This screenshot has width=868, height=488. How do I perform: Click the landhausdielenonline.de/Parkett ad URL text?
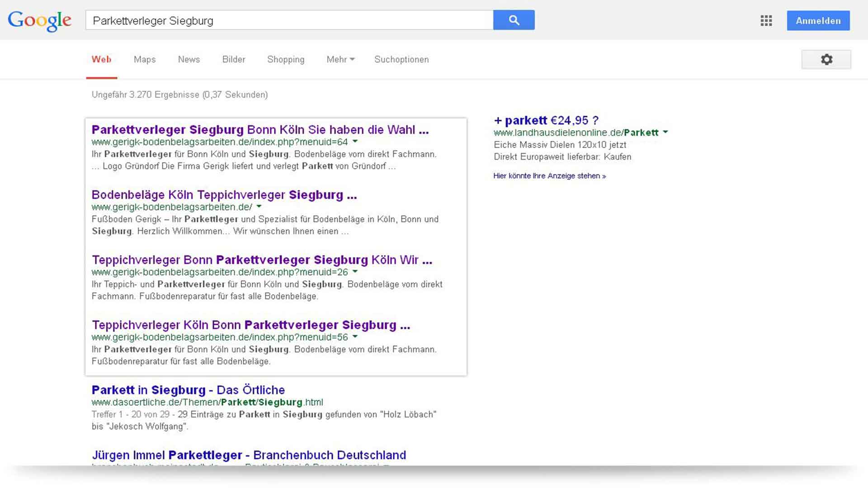[576, 132]
